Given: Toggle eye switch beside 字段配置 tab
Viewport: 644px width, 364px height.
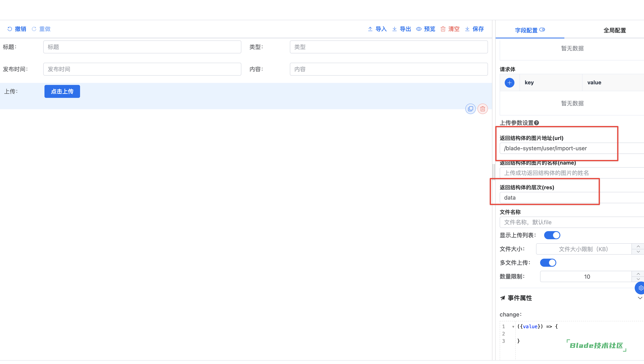Looking at the screenshot, I should 542,30.
